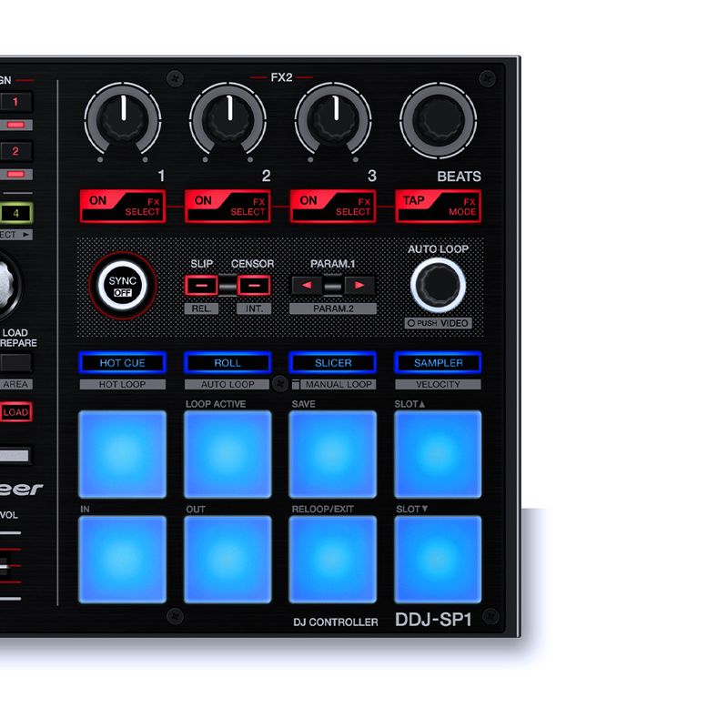
Task: Tap the SLOT down performance pad
Action: pos(439,560)
